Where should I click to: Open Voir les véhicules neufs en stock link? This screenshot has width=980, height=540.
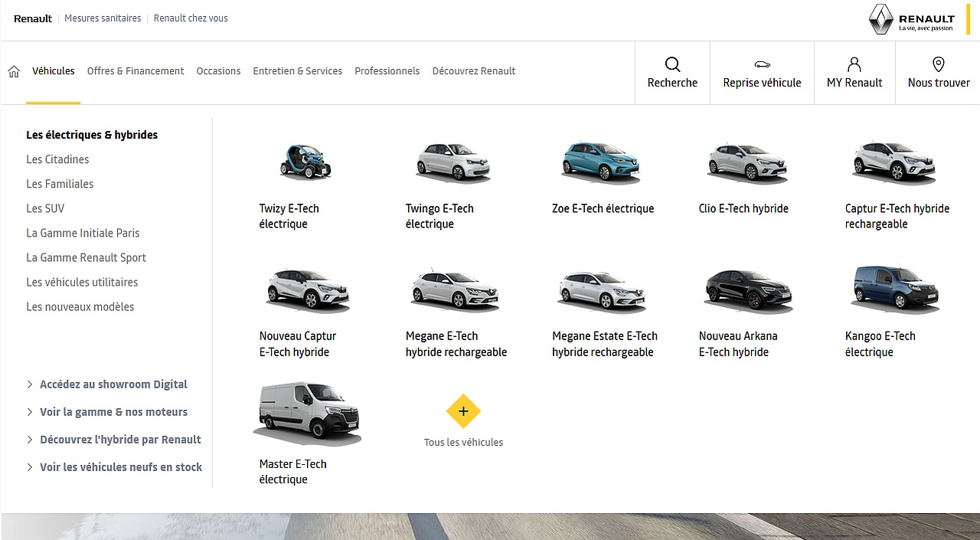pyautogui.click(x=121, y=467)
